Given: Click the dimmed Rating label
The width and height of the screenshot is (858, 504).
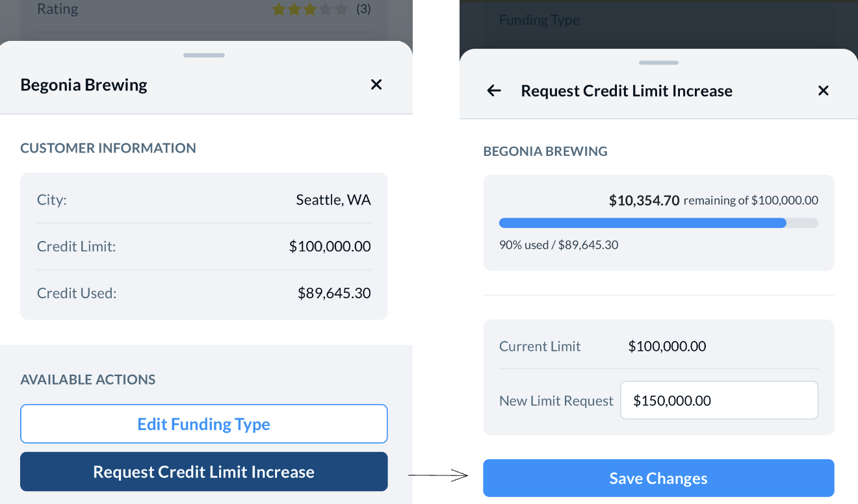Looking at the screenshot, I should click(x=57, y=10).
